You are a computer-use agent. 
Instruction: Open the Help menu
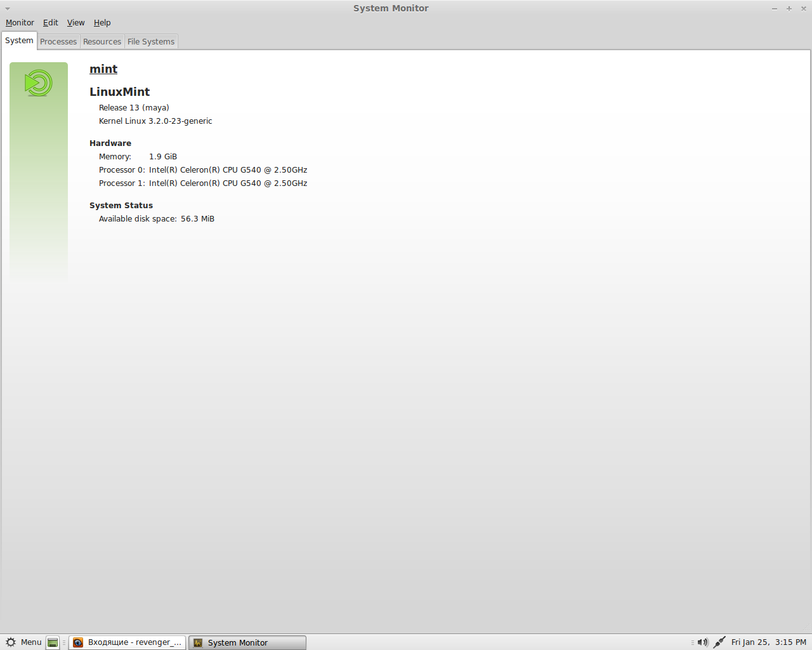pyautogui.click(x=102, y=23)
